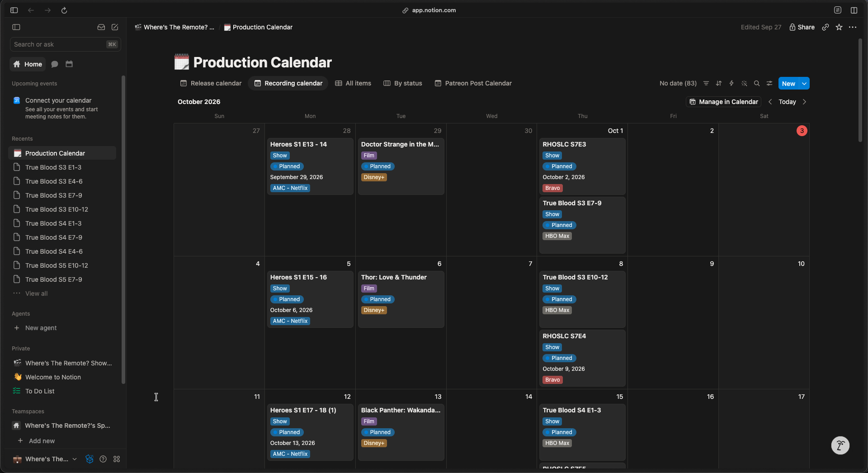Open the Where's The... workspace switcher
The height and width of the screenshot is (473, 868).
[x=45, y=459]
